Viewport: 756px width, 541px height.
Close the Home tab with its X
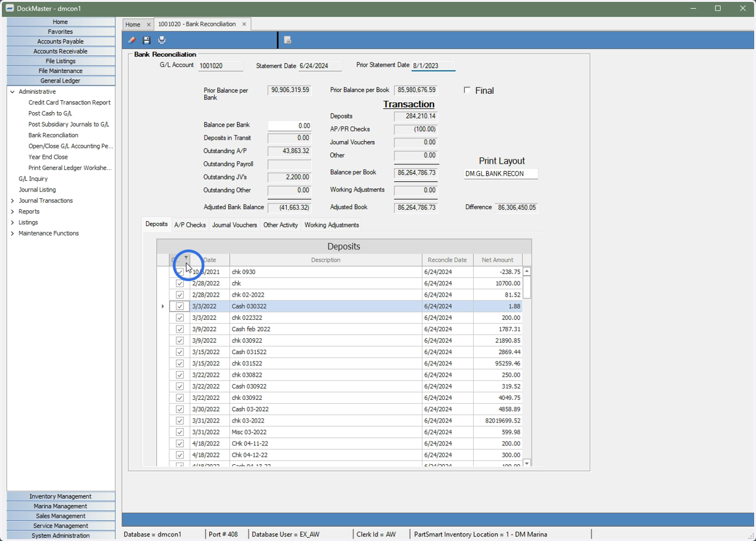point(149,25)
